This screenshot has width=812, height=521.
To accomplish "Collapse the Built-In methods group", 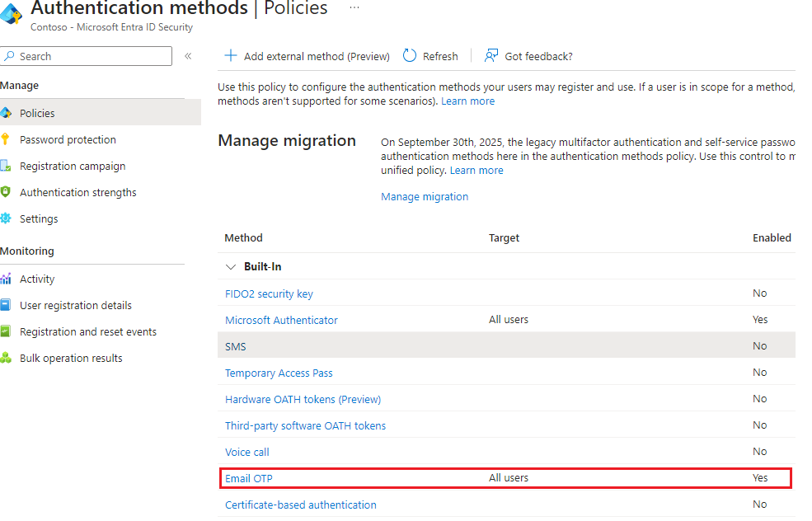I will [231, 267].
